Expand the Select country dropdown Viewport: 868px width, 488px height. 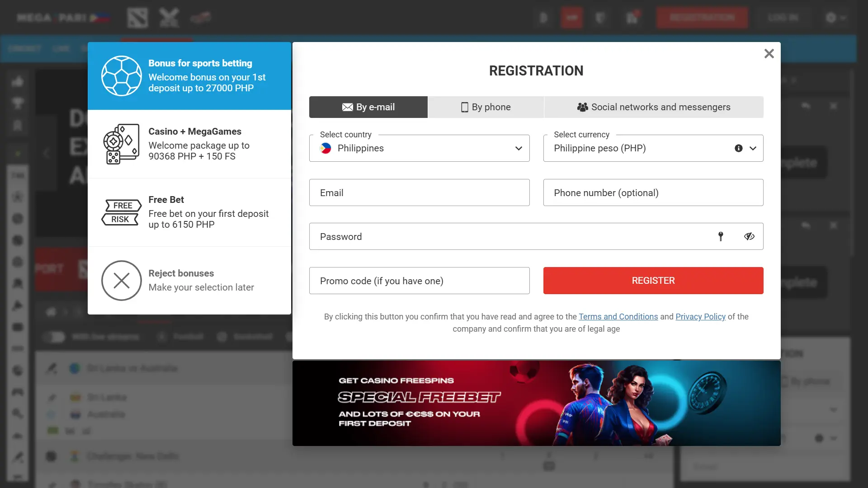coord(518,148)
